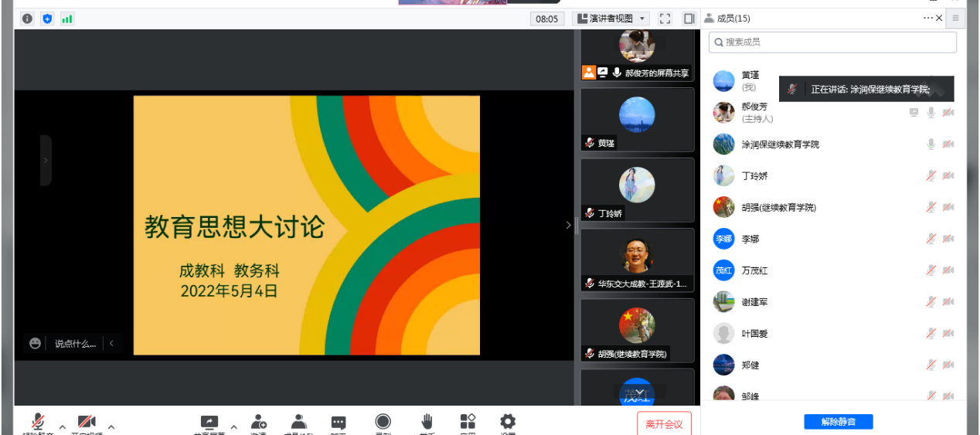Image resolution: width=980 pixels, height=435 pixels.
Task: Click the blue 解除静音 unmute button
Action: pyautogui.click(x=838, y=422)
